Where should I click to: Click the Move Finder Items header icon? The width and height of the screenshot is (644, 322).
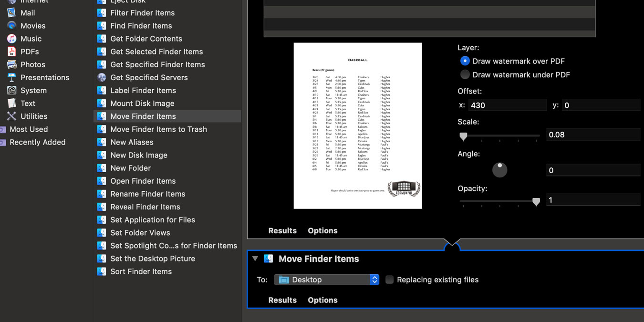(x=268, y=259)
